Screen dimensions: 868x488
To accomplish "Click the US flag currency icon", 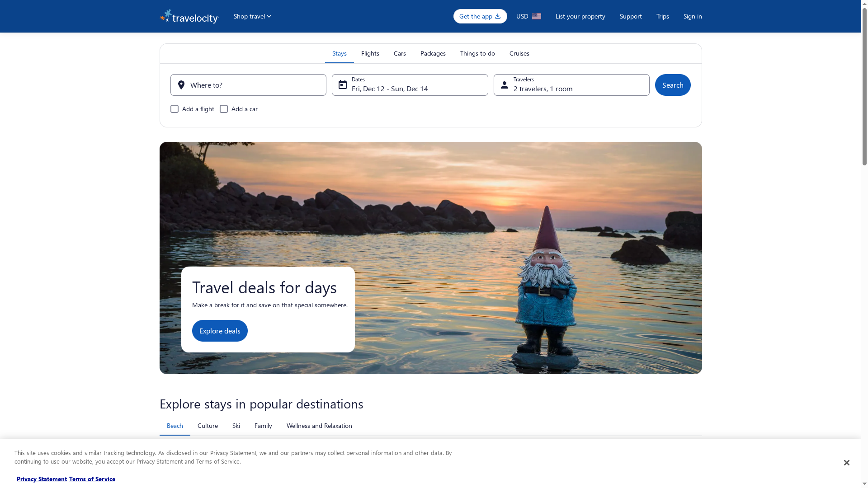I will (x=537, y=16).
